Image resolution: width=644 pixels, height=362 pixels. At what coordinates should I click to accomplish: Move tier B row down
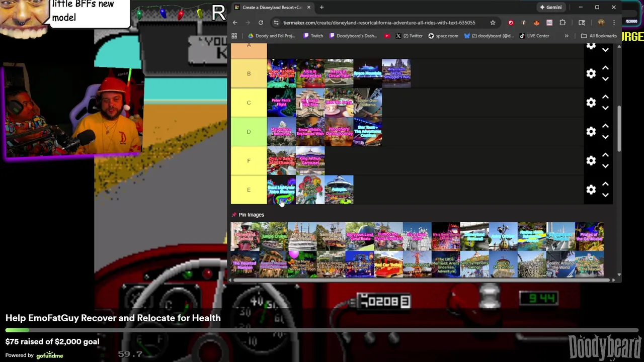pyautogui.click(x=605, y=79)
